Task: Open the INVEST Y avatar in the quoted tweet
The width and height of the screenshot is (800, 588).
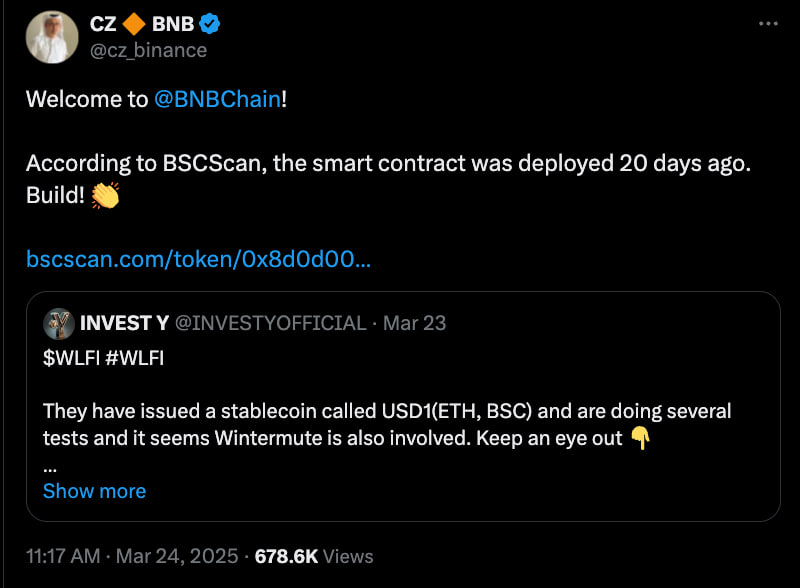Action: [x=61, y=323]
